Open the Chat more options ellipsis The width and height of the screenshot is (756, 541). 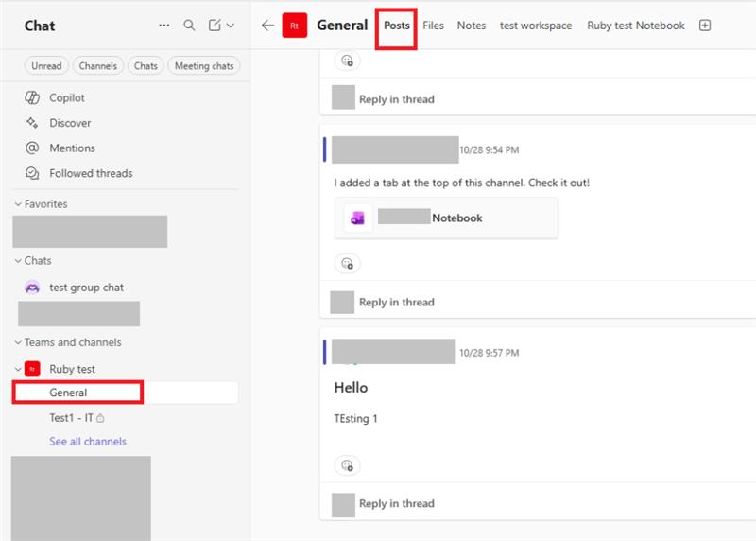click(163, 26)
